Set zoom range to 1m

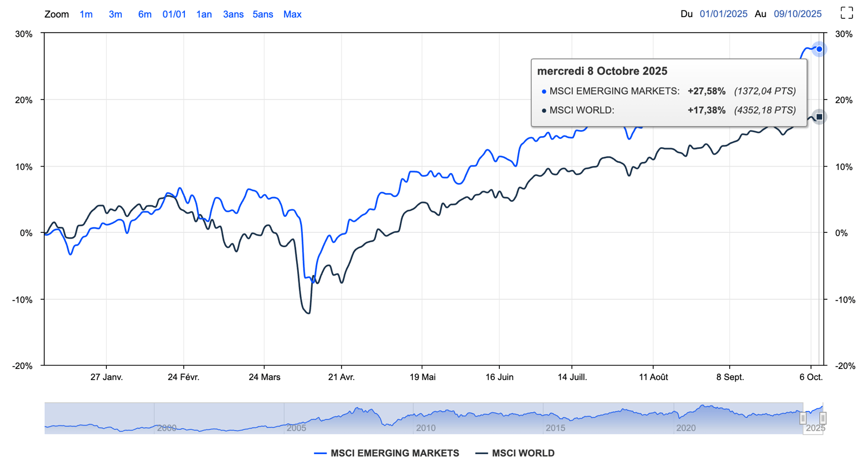[86, 14]
